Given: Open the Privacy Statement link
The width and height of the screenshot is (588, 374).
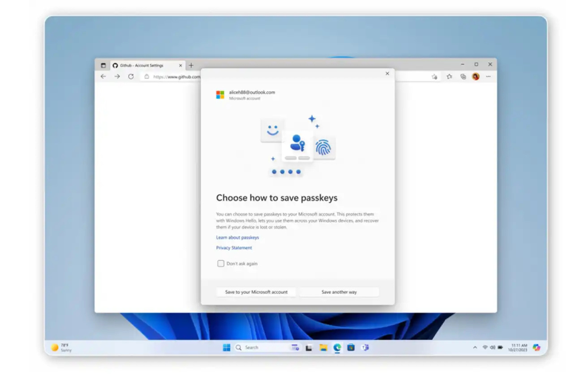Looking at the screenshot, I should click(x=234, y=248).
